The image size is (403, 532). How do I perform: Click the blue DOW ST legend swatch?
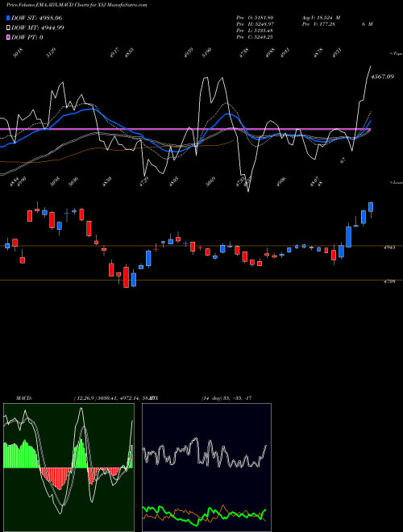(8, 18)
